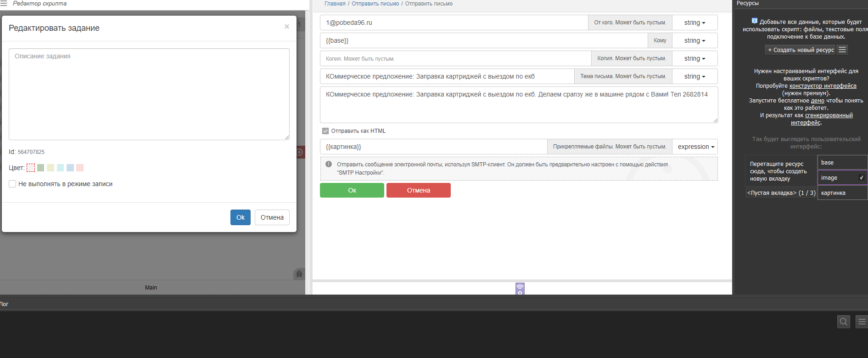Image resolution: width=868 pixels, height=358 pixels.
Task: Expand string dropdown for email subject field
Action: (x=694, y=76)
